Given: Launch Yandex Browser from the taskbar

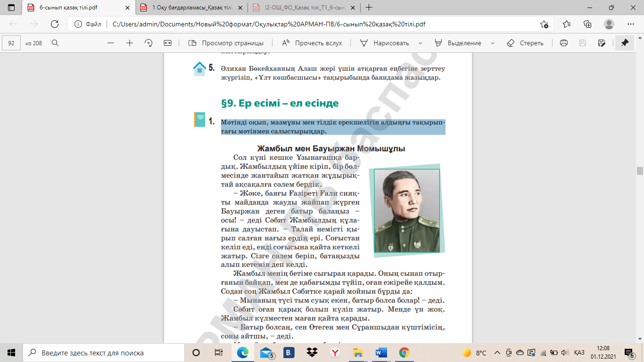Looking at the screenshot, I should (335, 353).
